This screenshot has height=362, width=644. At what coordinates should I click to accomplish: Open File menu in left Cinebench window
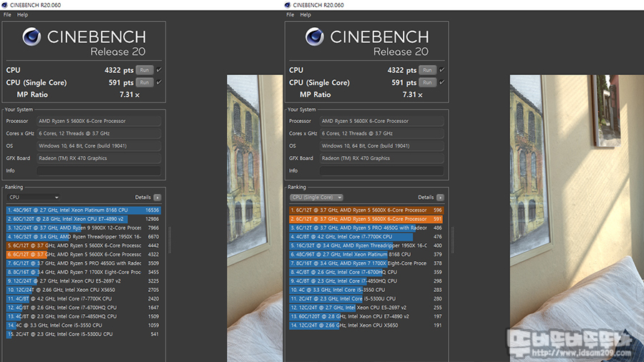(7, 15)
